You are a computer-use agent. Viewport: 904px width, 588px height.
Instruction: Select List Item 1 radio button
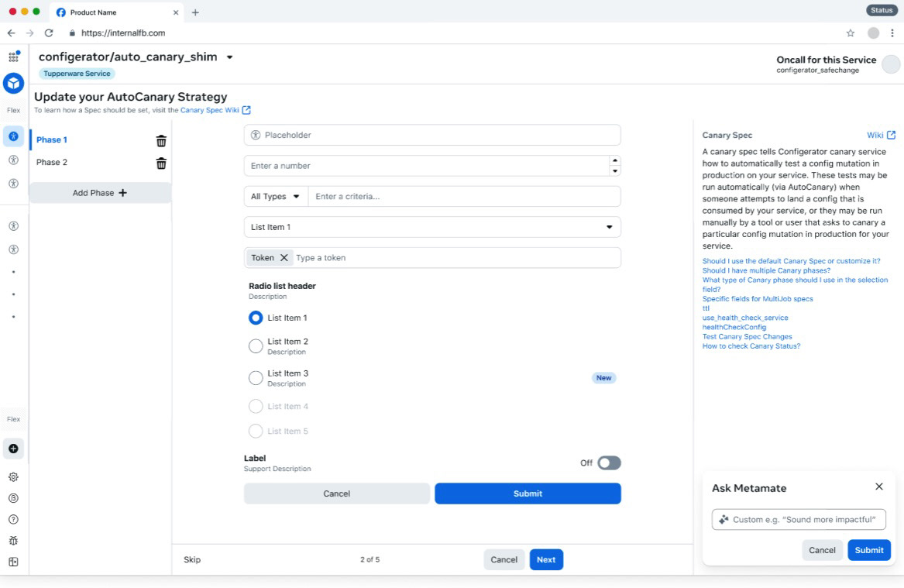(256, 318)
